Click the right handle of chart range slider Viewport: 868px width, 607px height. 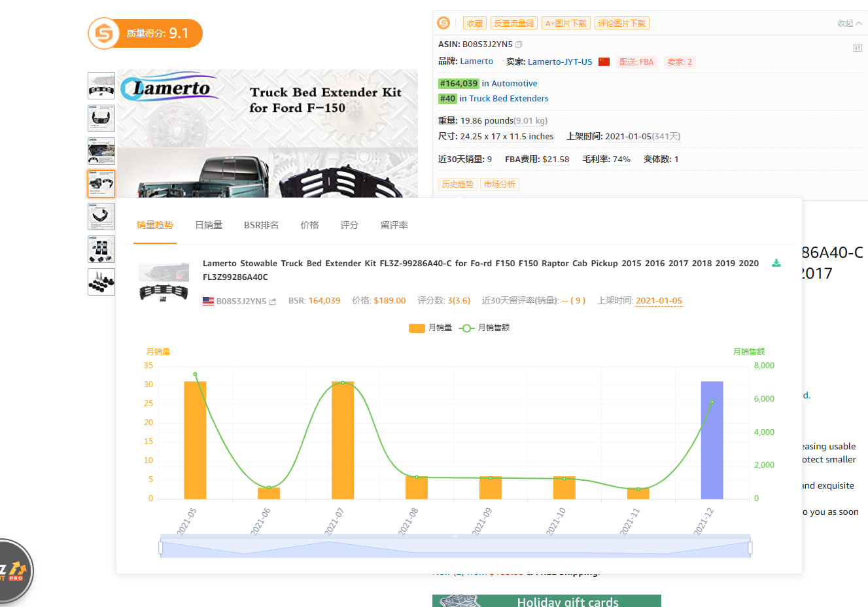tap(750, 547)
